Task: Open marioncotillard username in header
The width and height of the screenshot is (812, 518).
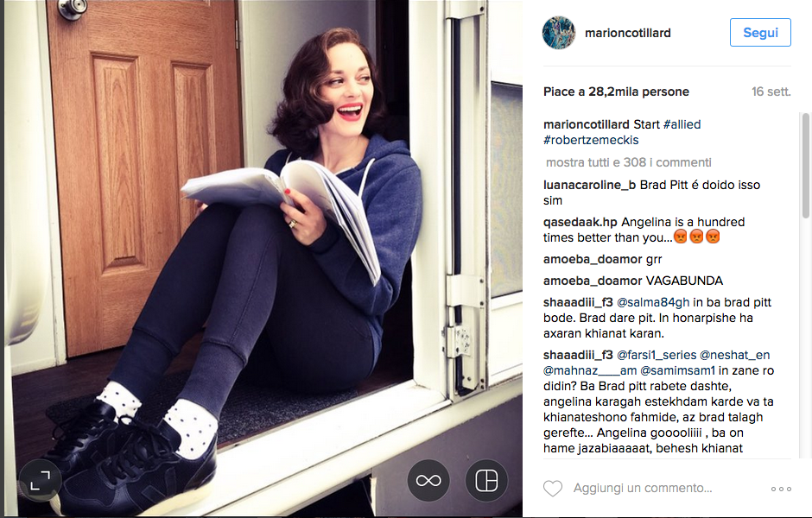Action: [628, 33]
